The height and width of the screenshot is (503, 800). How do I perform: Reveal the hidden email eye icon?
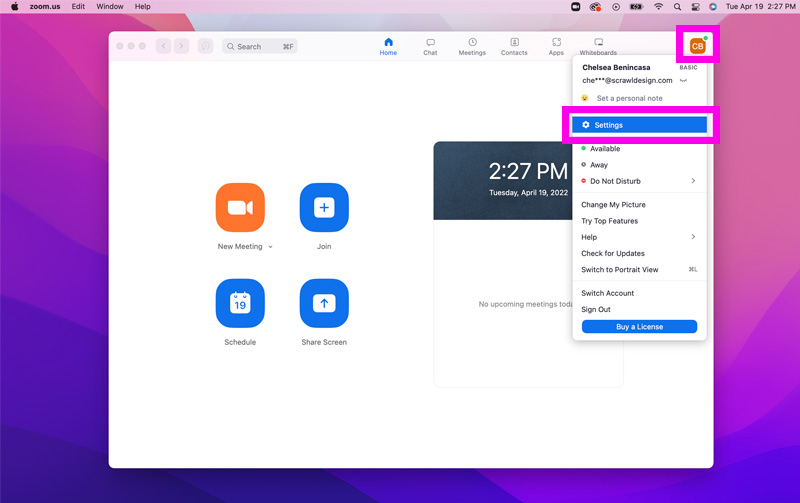click(684, 81)
